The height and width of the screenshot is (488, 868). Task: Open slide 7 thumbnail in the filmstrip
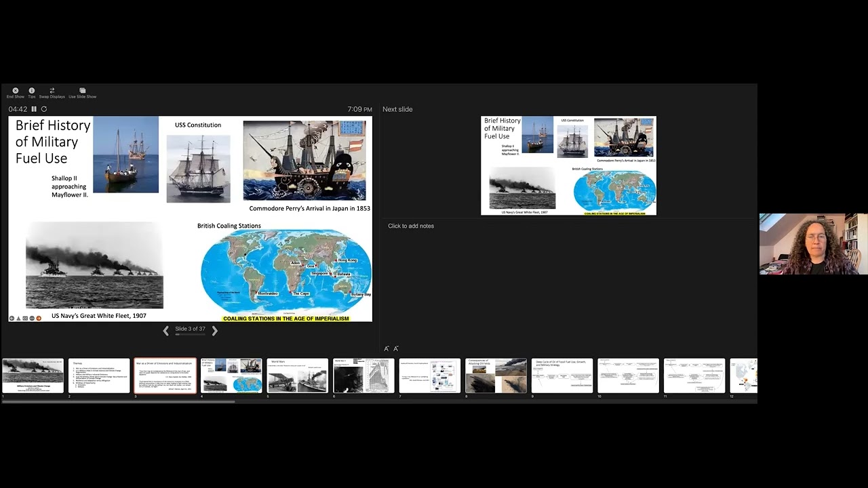point(430,375)
